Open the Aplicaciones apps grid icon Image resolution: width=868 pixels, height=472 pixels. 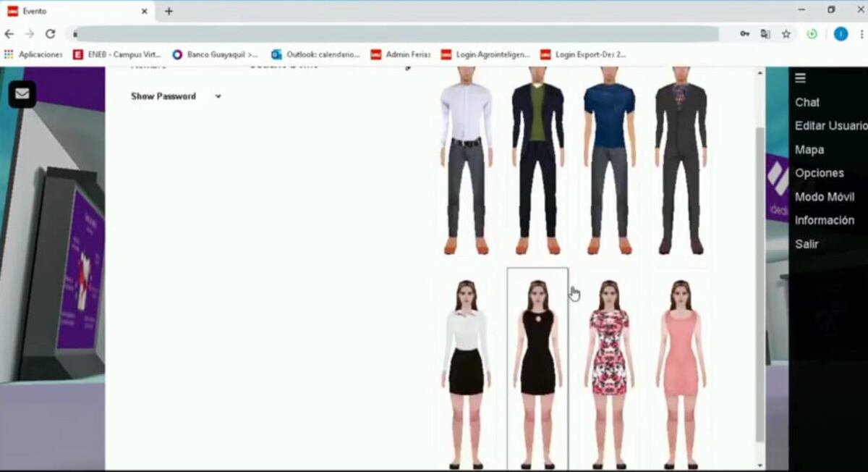(9, 54)
